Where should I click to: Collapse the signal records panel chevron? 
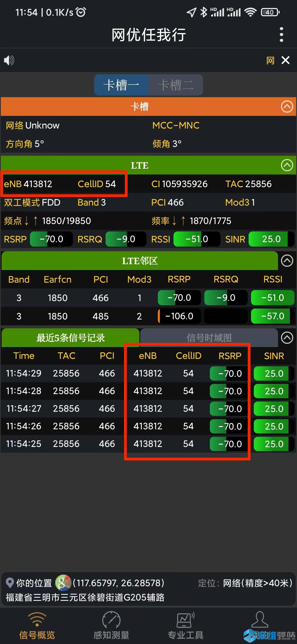click(287, 338)
